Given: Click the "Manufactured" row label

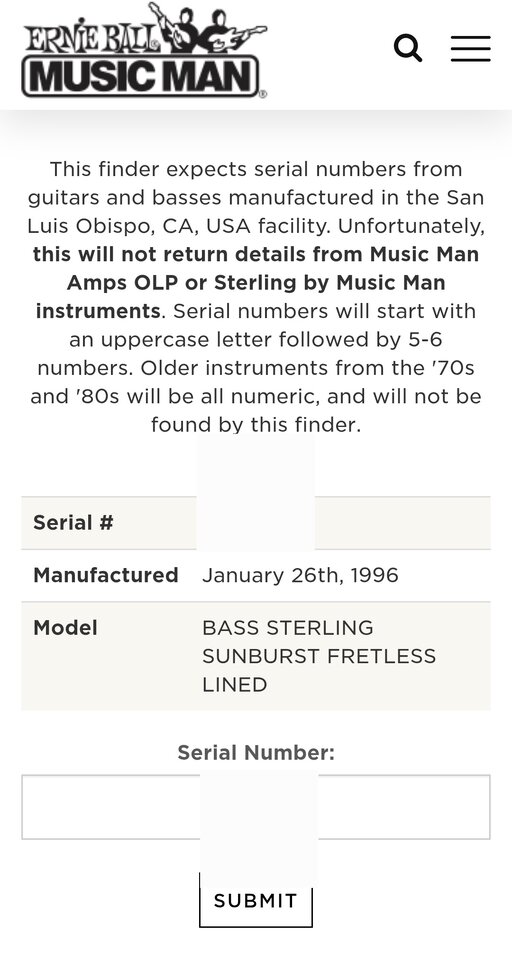Looking at the screenshot, I should pos(105,576).
